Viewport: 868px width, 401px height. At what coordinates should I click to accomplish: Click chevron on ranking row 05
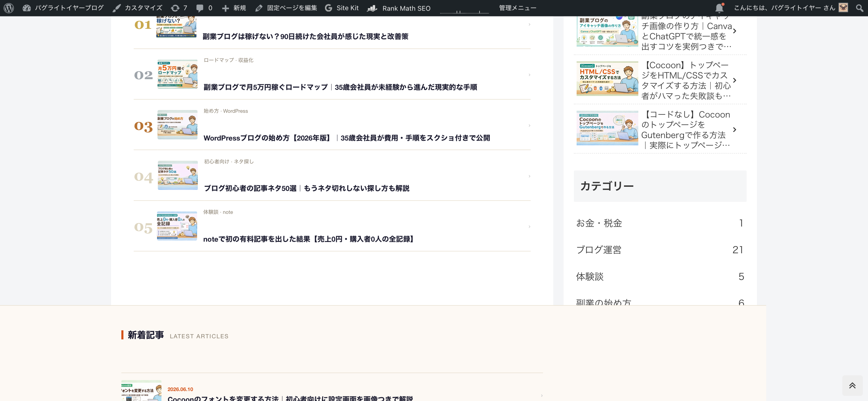(529, 227)
